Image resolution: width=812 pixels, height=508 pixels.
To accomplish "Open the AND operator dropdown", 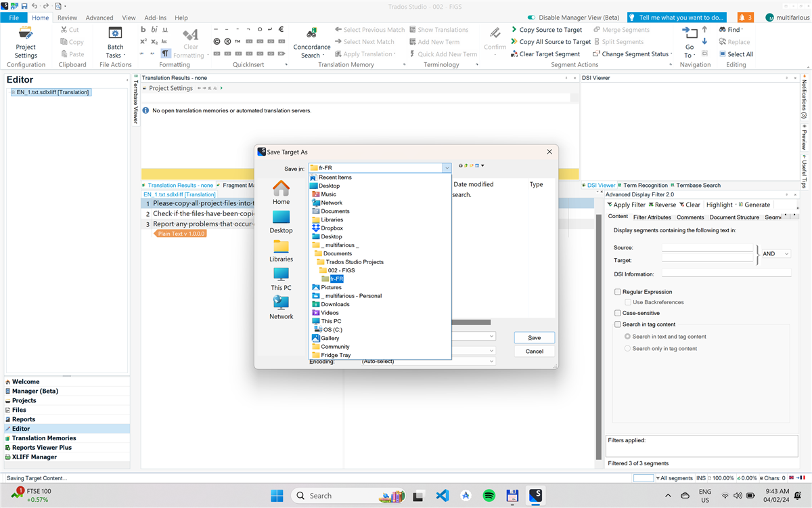I will [775, 253].
